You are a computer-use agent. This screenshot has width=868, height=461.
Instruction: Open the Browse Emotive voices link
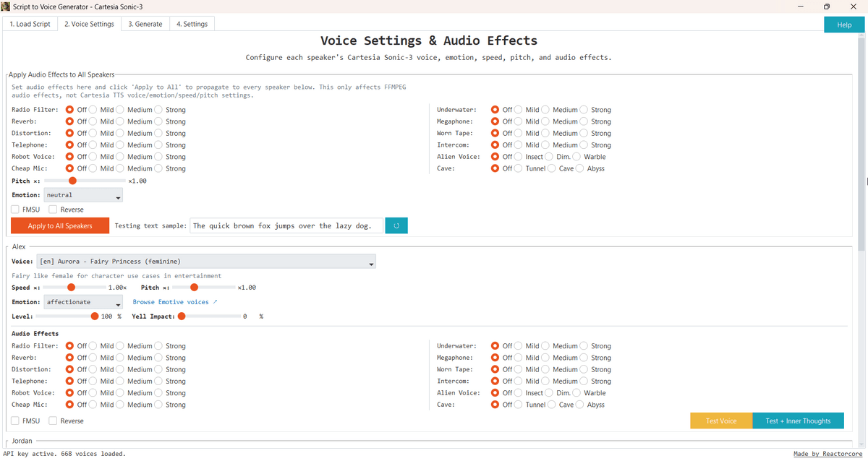175,302
